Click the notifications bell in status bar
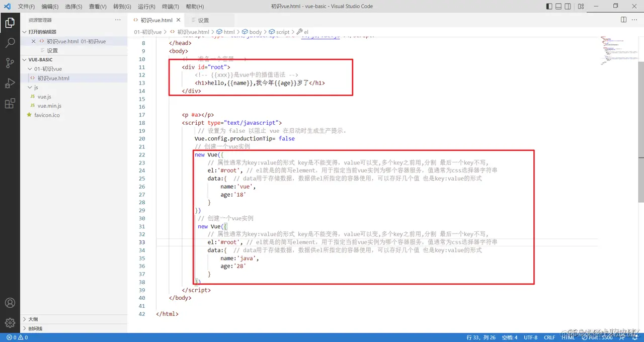644x342 pixels. (x=635, y=337)
